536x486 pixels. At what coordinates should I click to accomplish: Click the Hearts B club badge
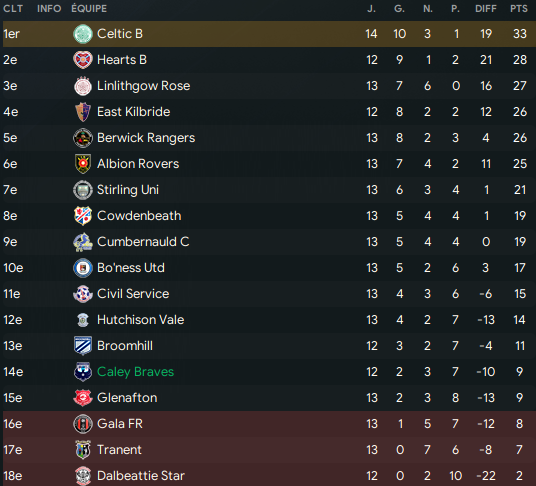pos(83,60)
